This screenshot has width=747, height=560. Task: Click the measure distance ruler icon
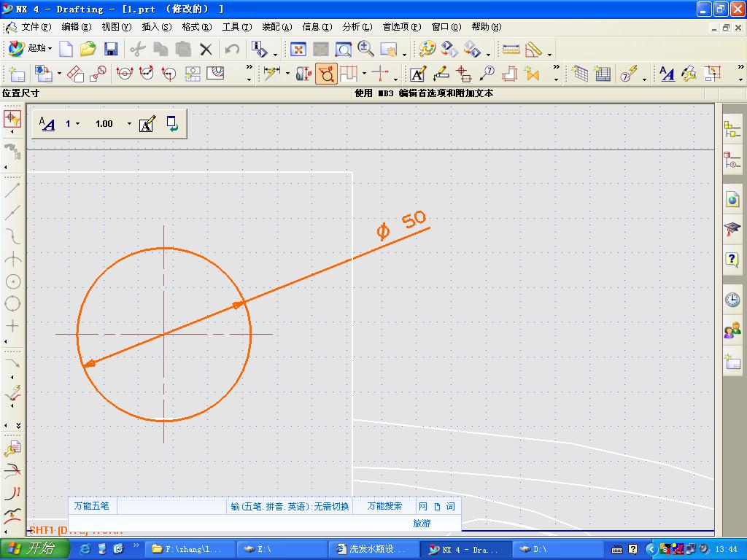511,49
